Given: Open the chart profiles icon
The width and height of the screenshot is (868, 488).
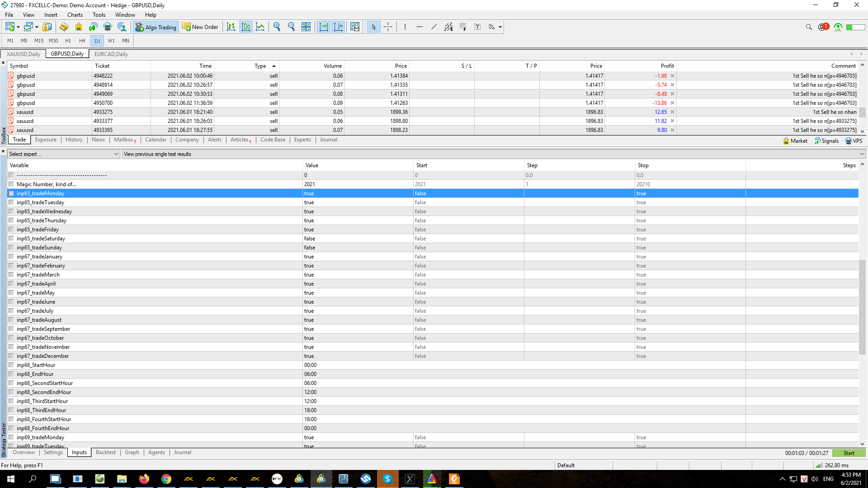Looking at the screenshot, I should click(28, 27).
